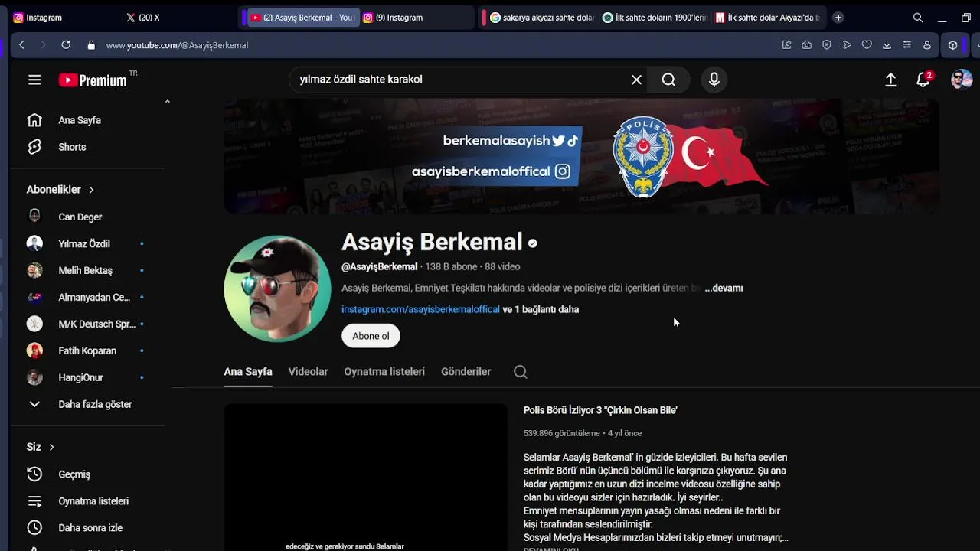
Task: Play the featured video thumbnail
Action: point(365,477)
